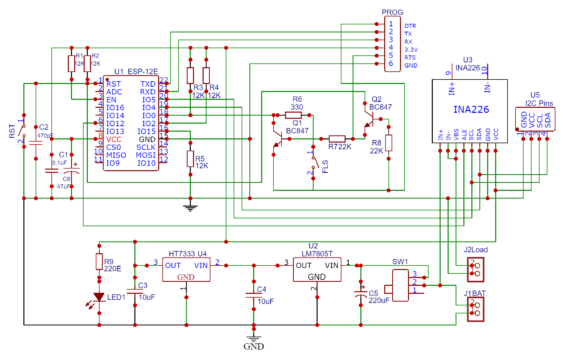Click the 'U1 ESP-12E' designator text

(x=136, y=72)
